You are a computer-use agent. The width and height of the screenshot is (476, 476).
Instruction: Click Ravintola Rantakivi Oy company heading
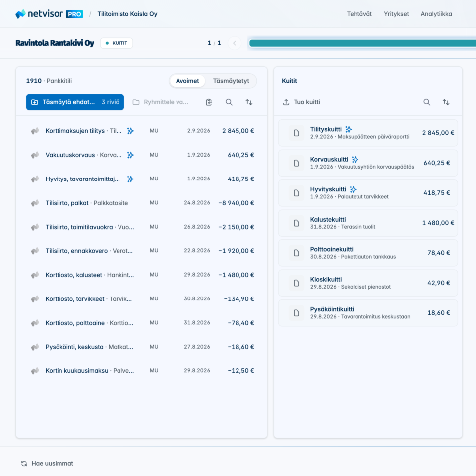coord(55,43)
